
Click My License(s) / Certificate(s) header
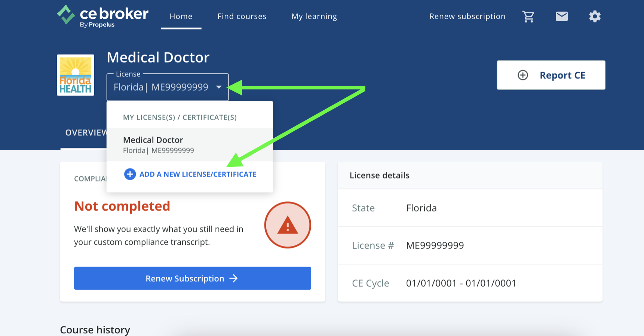[x=180, y=117]
